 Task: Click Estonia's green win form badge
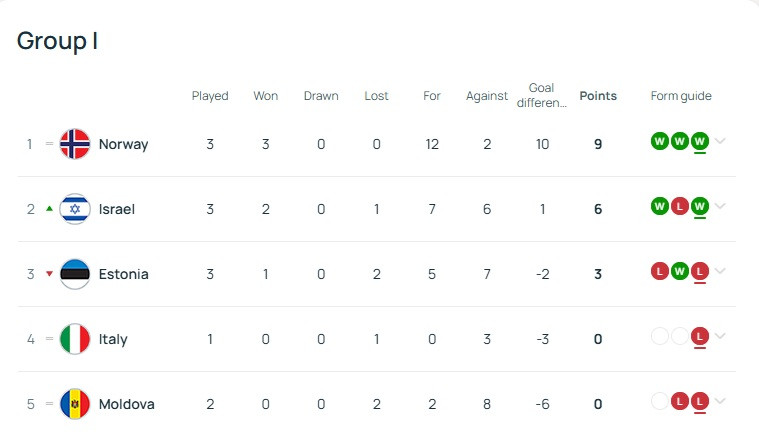680,271
